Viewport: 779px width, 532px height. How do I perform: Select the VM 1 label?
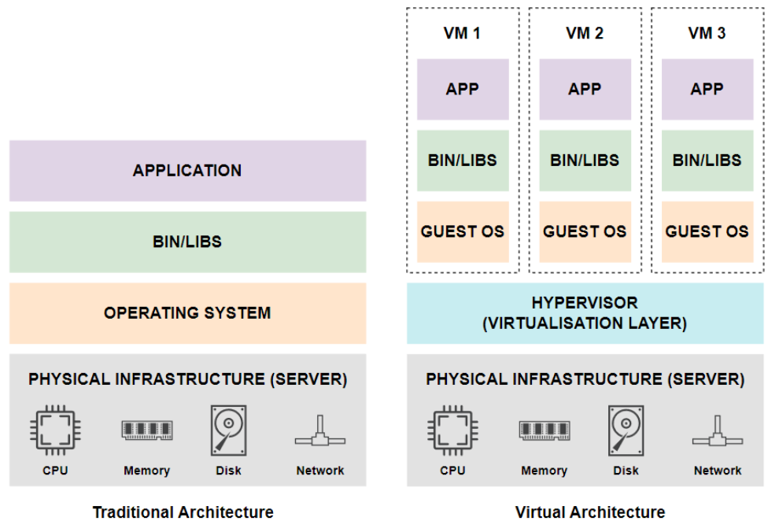(x=462, y=33)
